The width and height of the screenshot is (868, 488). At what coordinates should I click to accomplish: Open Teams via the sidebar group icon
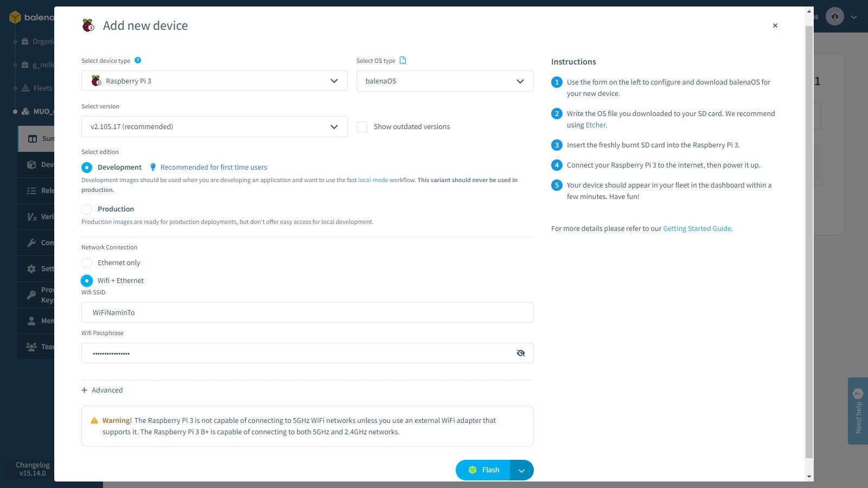(x=31, y=346)
